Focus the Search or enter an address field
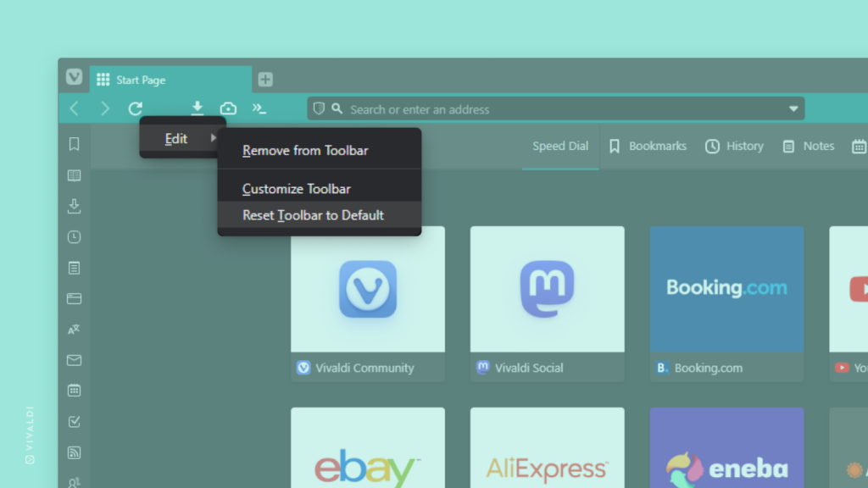868x488 pixels. point(556,109)
